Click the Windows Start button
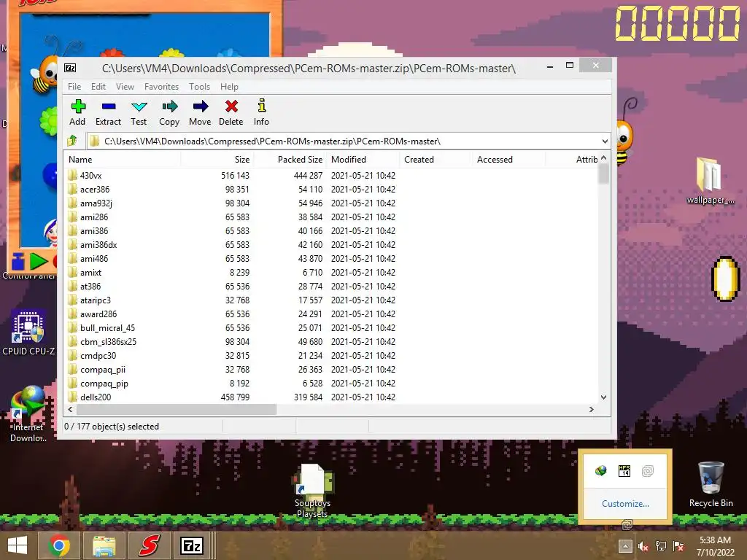 [18, 545]
